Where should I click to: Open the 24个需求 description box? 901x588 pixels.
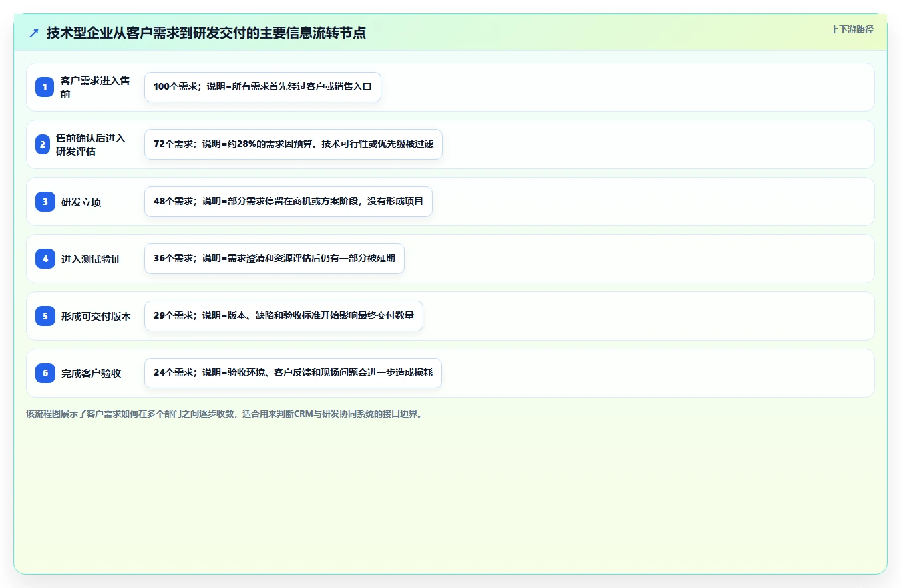coord(293,373)
